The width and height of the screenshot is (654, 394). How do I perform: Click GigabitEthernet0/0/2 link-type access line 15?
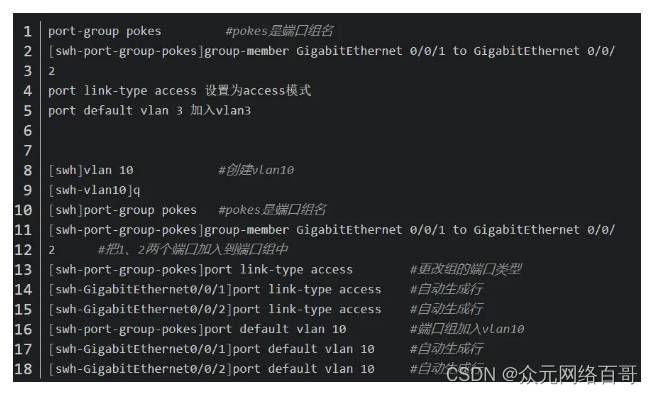point(214,309)
